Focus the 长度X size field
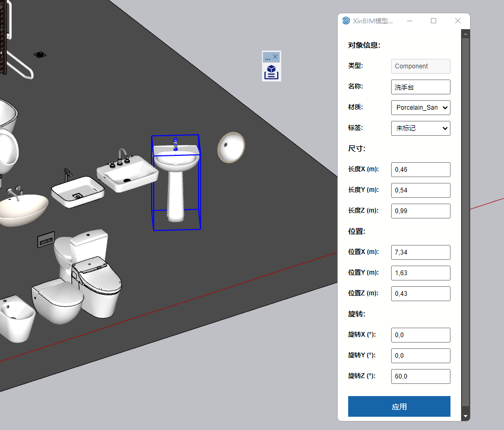The height and width of the screenshot is (430, 504). 420,170
